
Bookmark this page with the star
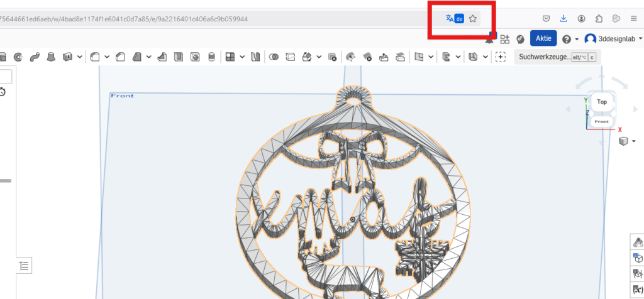(473, 18)
